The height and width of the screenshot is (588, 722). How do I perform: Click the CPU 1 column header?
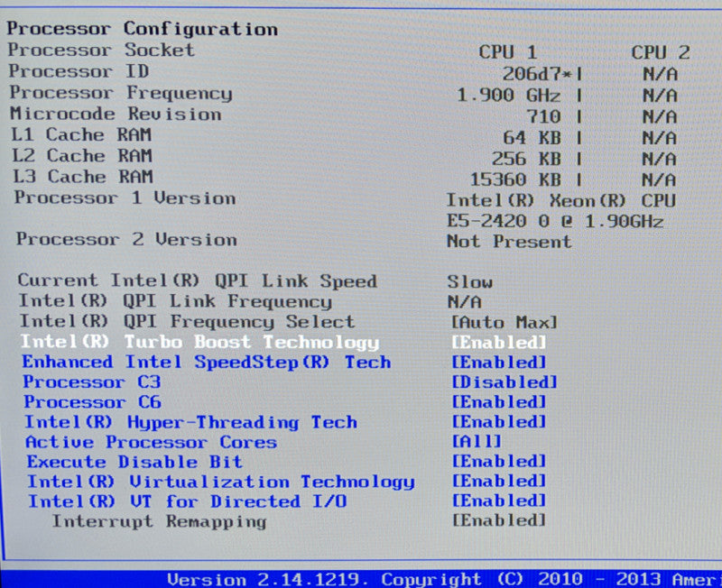508,52
